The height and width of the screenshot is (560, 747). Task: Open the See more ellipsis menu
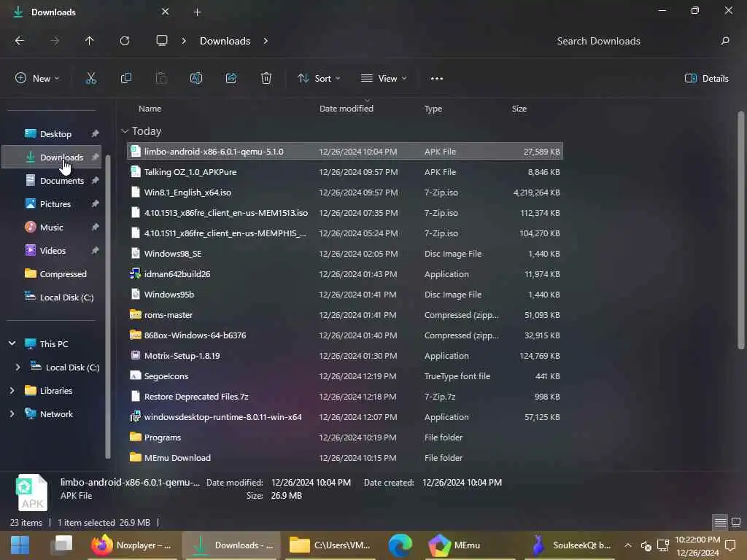click(x=436, y=78)
